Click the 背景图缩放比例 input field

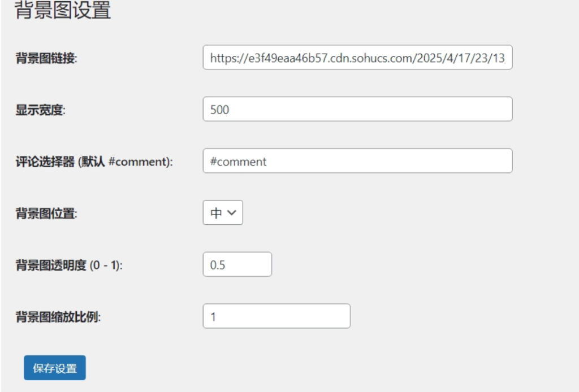point(276,316)
